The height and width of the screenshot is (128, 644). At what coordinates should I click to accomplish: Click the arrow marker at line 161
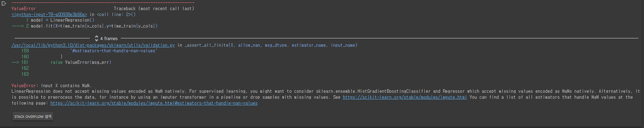15,62
